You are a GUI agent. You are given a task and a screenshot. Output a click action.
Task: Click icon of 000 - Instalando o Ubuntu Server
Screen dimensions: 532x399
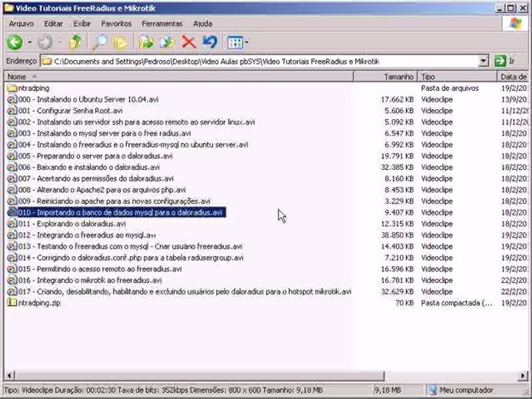pyautogui.click(x=12, y=99)
